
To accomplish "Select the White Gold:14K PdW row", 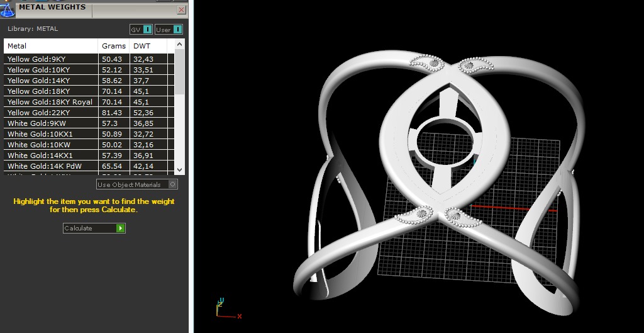I will pos(89,166).
